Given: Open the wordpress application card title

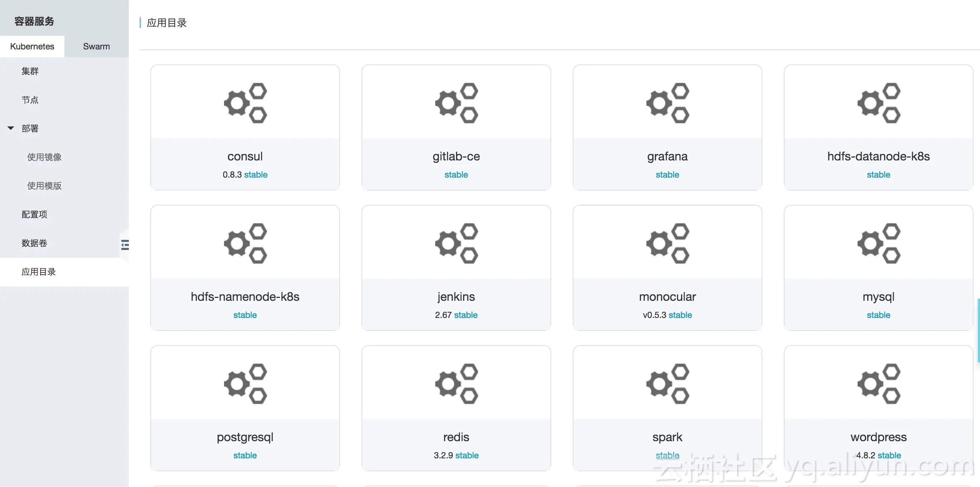Looking at the screenshot, I should [x=878, y=437].
